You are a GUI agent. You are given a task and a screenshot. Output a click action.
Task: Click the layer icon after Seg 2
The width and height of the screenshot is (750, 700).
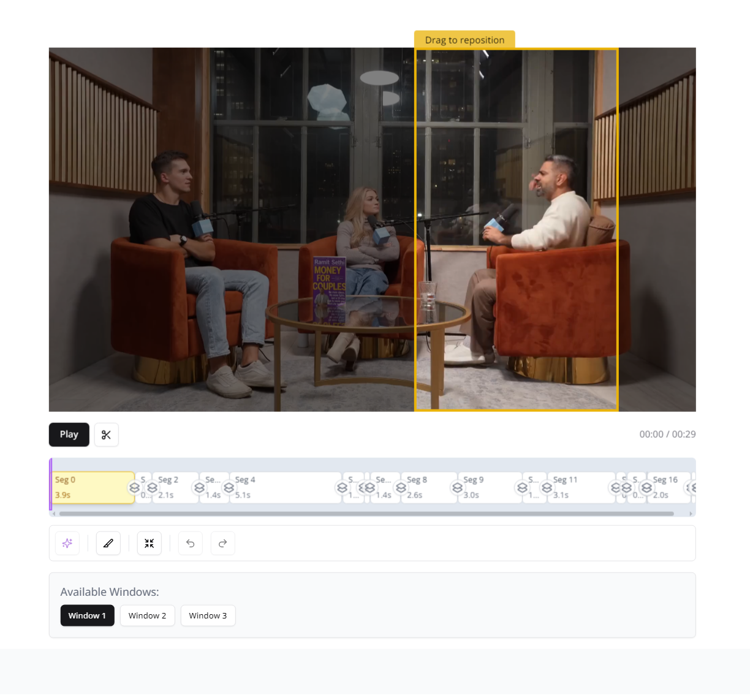(x=199, y=488)
